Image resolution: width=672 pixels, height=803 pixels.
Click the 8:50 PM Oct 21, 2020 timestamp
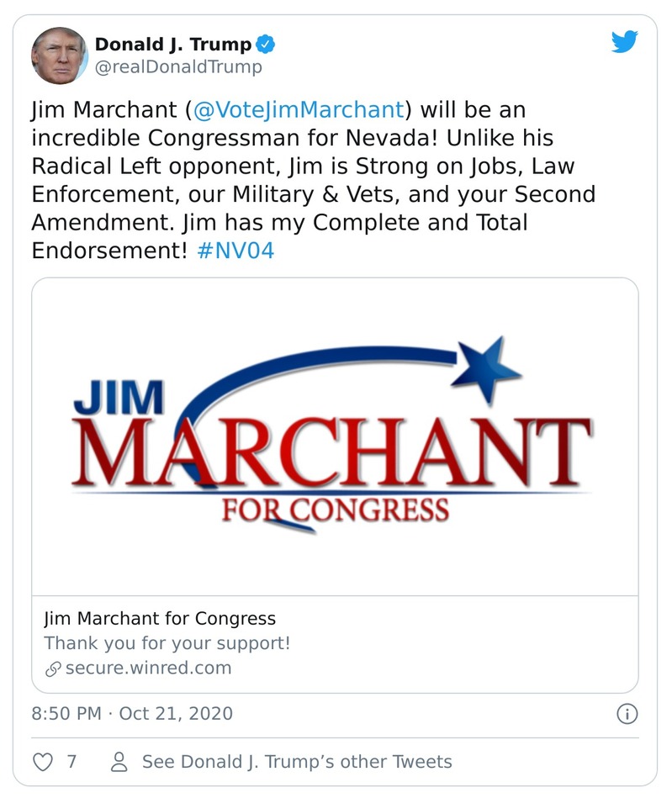132,714
